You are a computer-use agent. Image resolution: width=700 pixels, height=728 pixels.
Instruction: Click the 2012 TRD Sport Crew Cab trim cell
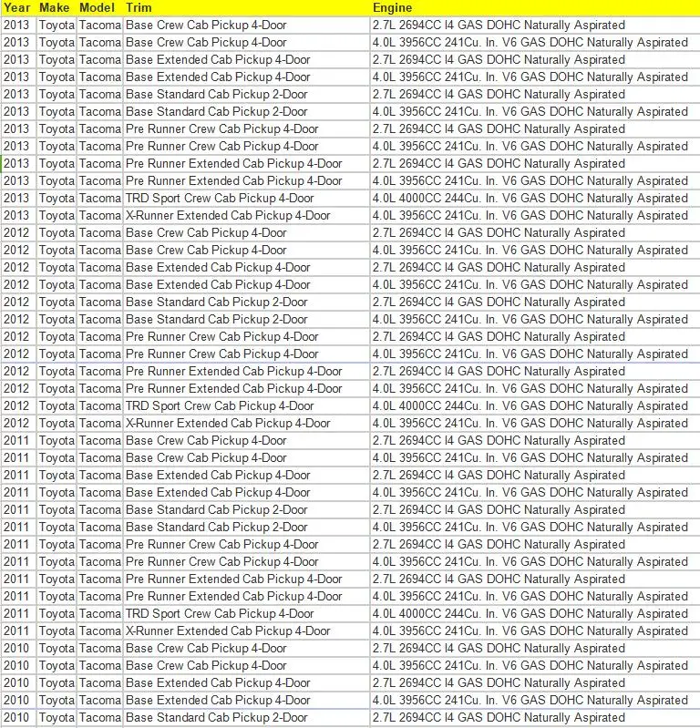(246, 405)
